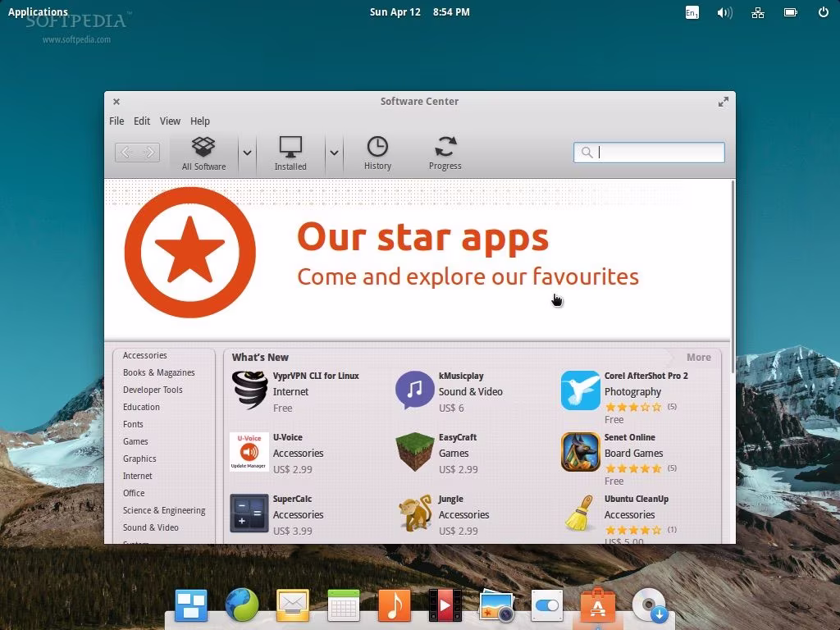The image size is (840, 630).
Task: Open the U-Voice app icon
Action: tap(249, 452)
